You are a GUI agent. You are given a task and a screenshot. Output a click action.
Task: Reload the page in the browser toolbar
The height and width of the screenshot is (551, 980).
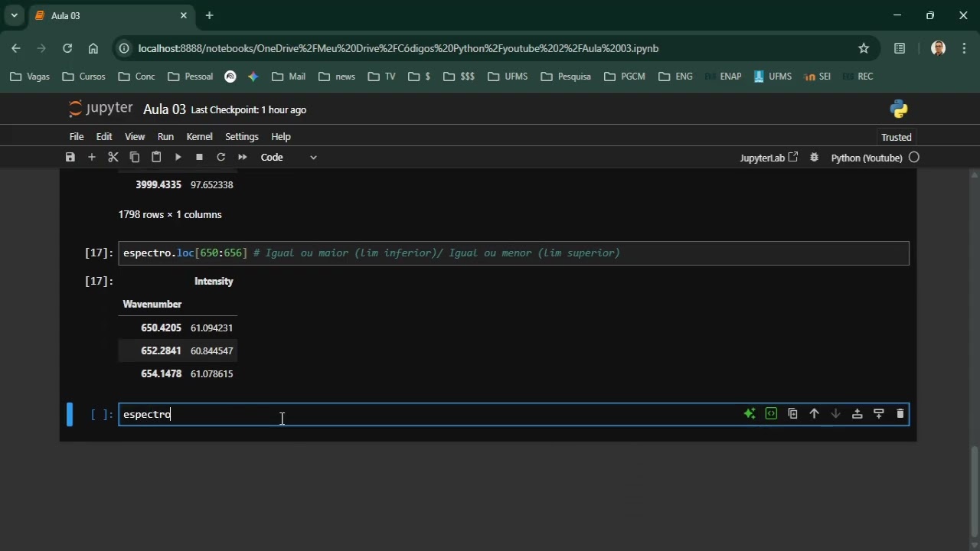tap(67, 48)
